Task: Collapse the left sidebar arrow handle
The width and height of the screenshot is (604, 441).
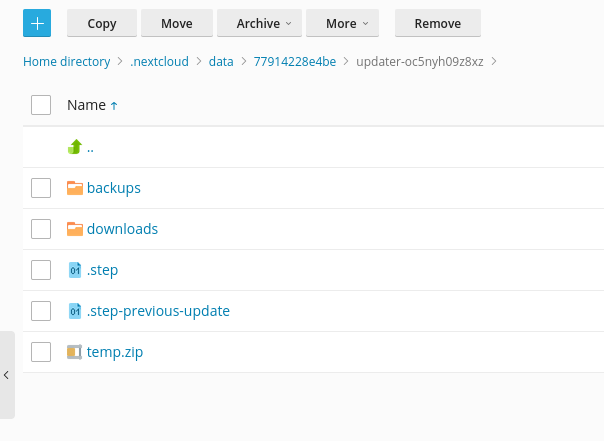Action: [x=7, y=375]
